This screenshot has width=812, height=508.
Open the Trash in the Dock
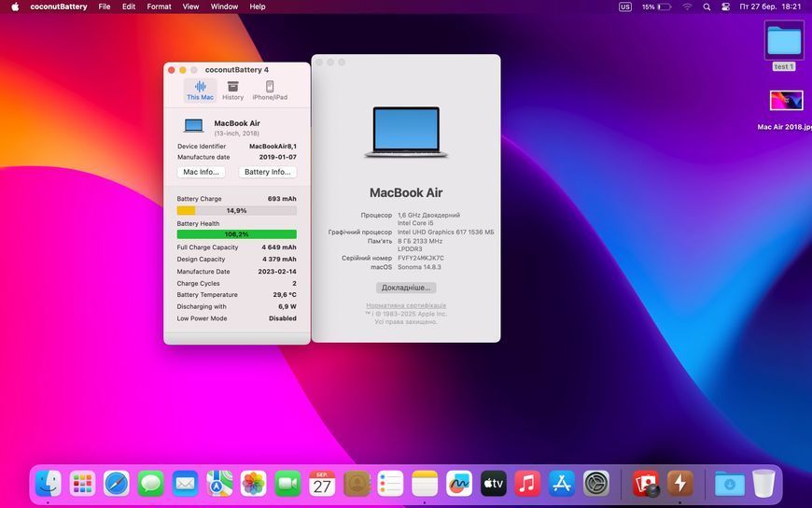(763, 484)
